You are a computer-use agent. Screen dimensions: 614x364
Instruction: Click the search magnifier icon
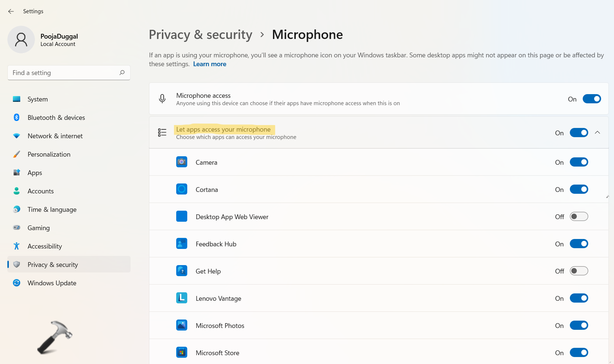(122, 73)
